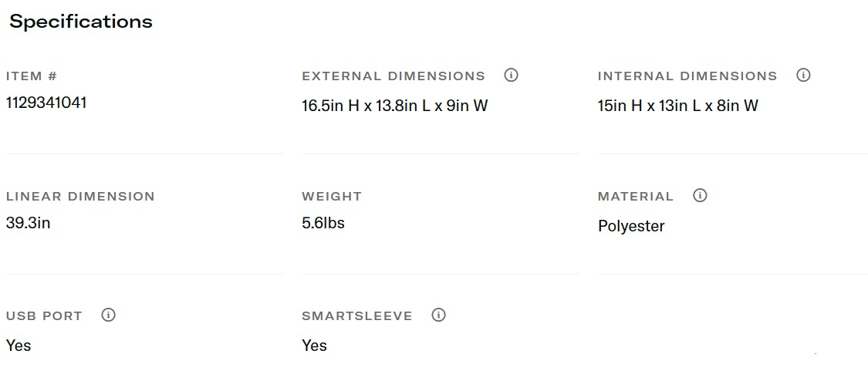Select the 39.3in linear dimension value
This screenshot has width=868, height=371.
tap(28, 223)
